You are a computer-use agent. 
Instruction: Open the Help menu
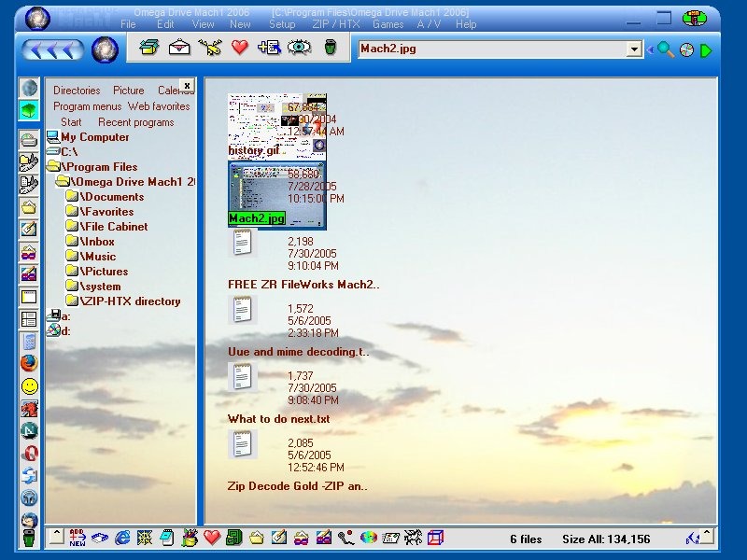tap(466, 24)
